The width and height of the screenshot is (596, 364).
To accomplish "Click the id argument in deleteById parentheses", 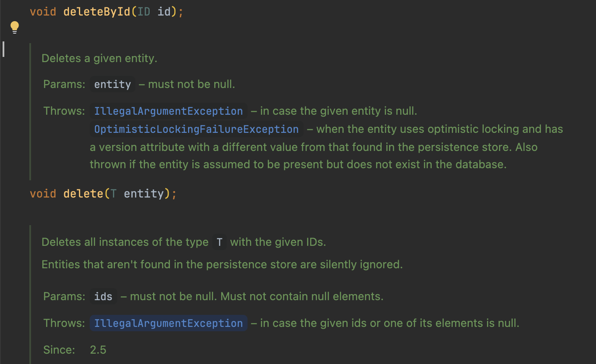I will point(164,11).
